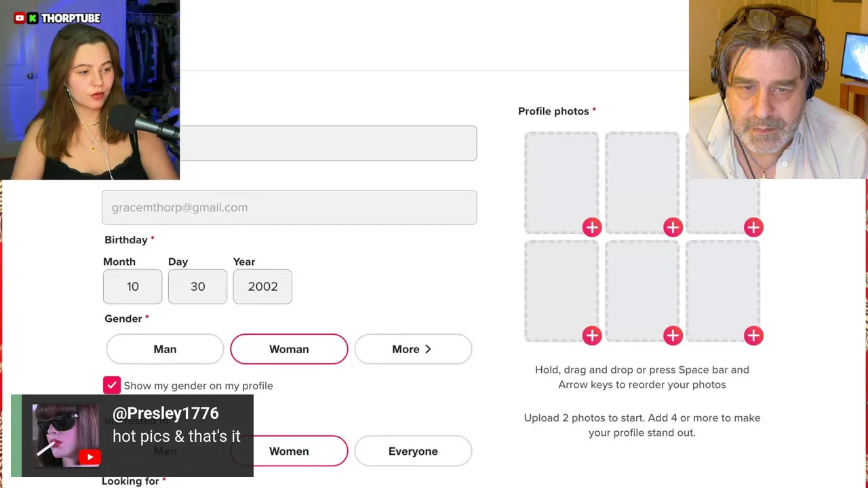Click the birthday Year field

click(x=262, y=287)
